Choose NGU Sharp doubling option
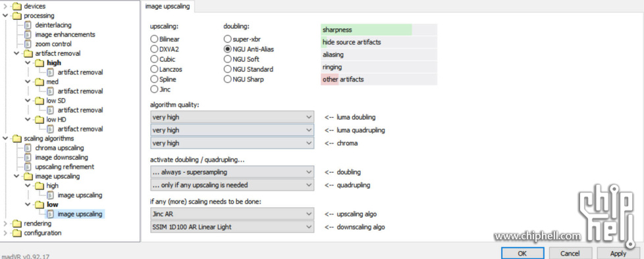Viewport: 644px width, 259px height. pos(228,79)
